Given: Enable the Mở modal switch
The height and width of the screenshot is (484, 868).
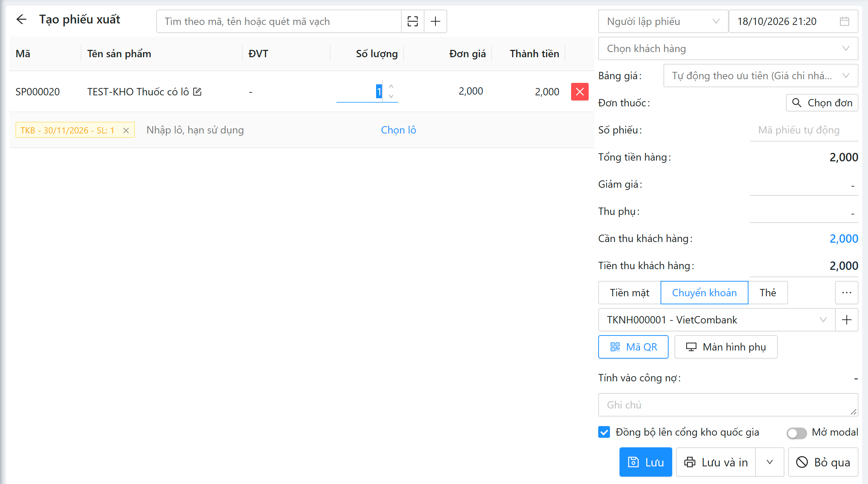Looking at the screenshot, I should [797, 433].
